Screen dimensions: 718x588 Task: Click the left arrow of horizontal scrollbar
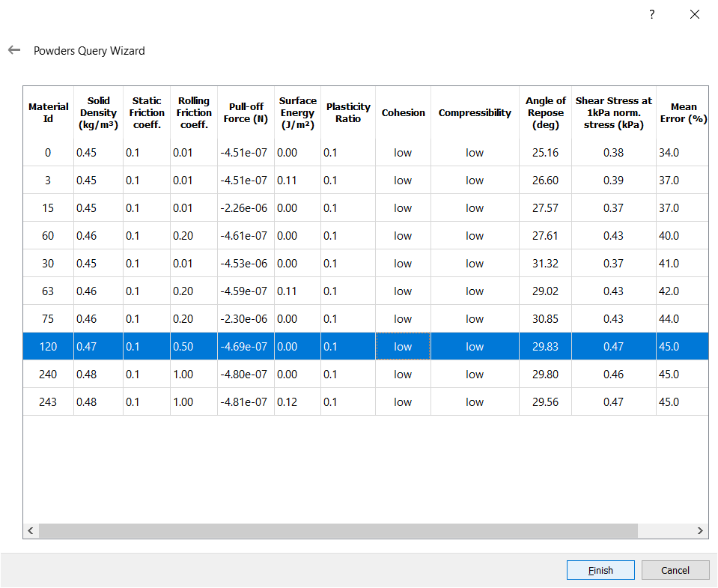31,530
